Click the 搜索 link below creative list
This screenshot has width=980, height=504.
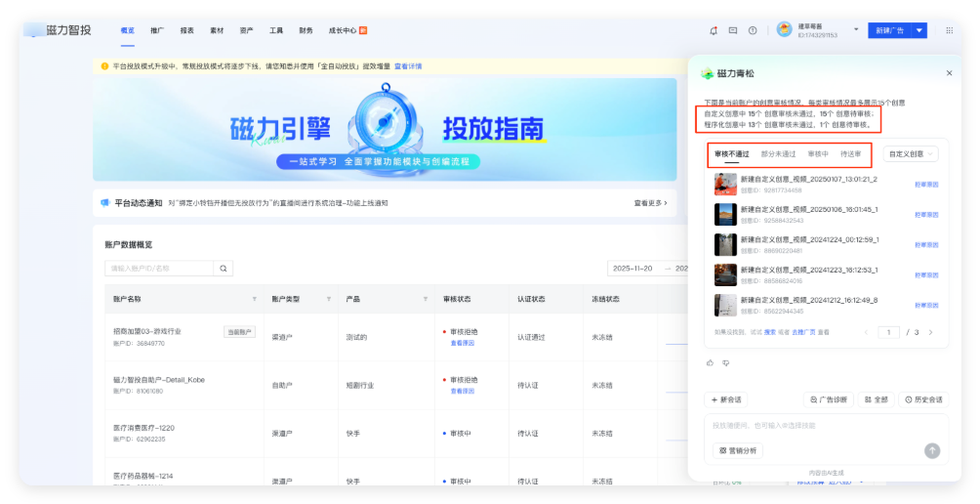(769, 333)
